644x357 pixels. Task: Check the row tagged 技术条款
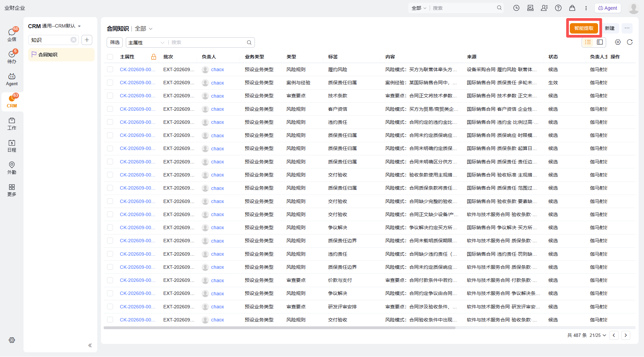point(110,96)
